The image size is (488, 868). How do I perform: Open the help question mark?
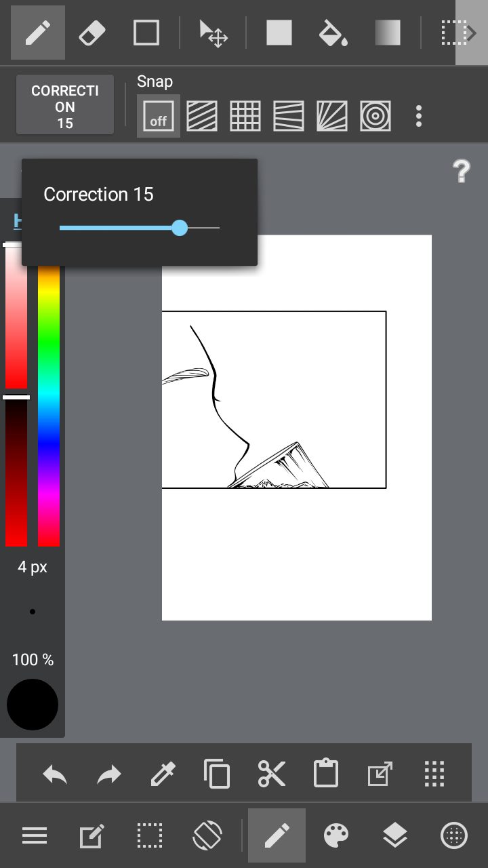[x=461, y=172]
